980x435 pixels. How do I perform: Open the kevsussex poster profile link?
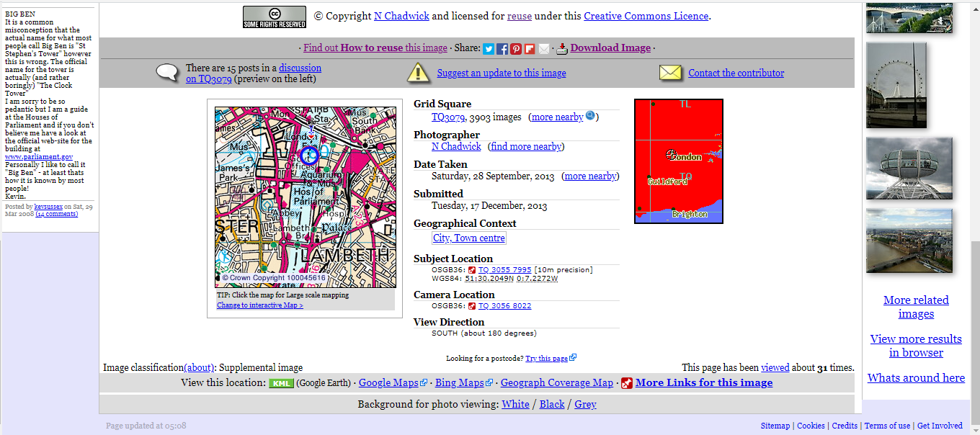coord(48,206)
